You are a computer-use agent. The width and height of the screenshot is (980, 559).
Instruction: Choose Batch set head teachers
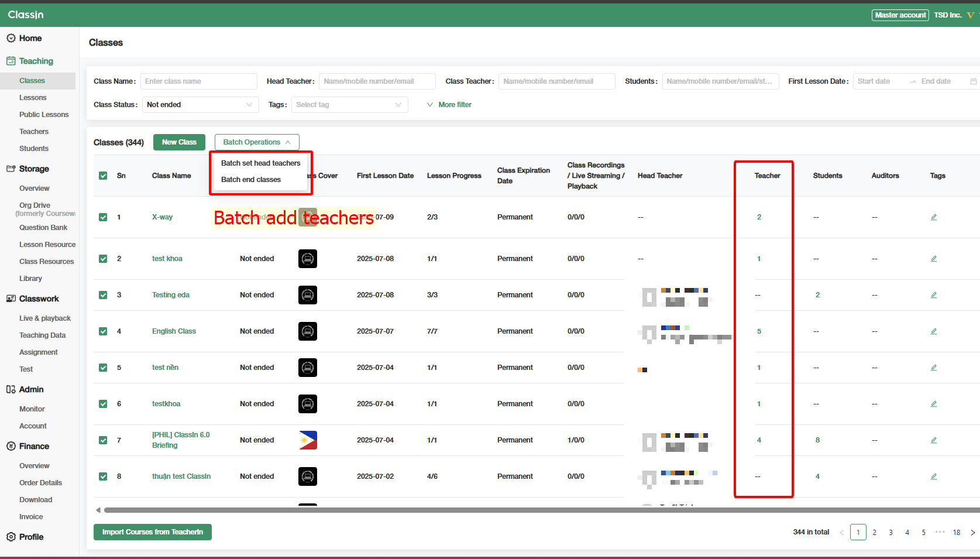tap(260, 163)
